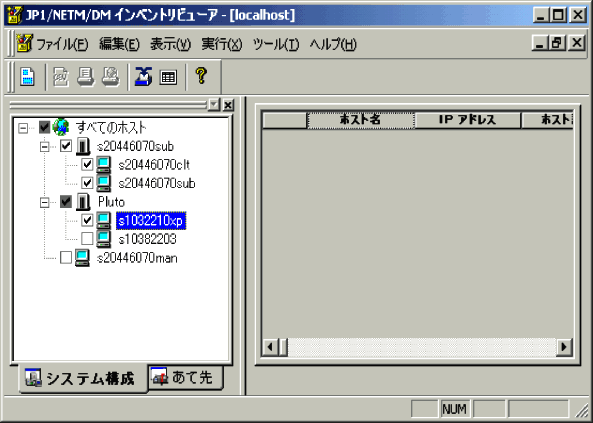Screen dimensions: 593x423
Task: Restore the inner document window
Action: point(557,43)
